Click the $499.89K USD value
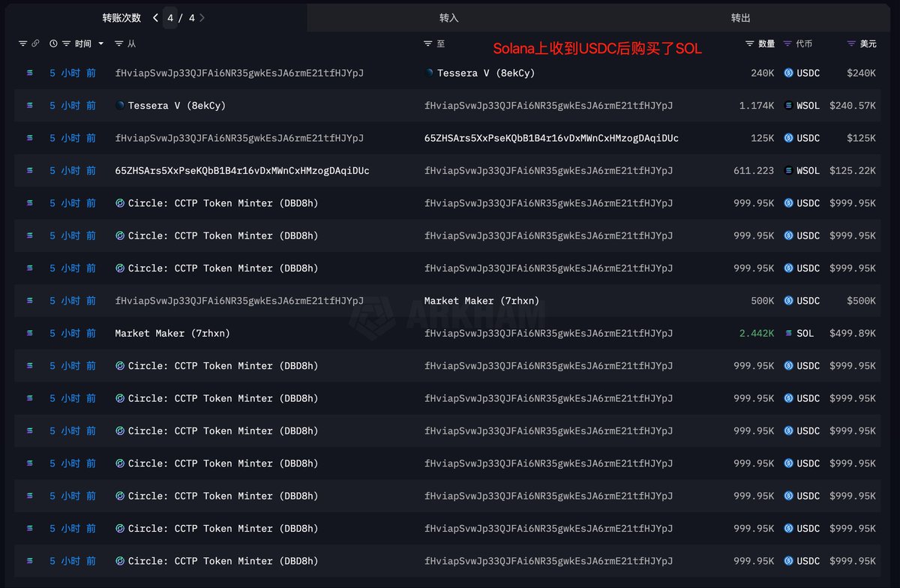This screenshot has width=900, height=588. tap(853, 333)
